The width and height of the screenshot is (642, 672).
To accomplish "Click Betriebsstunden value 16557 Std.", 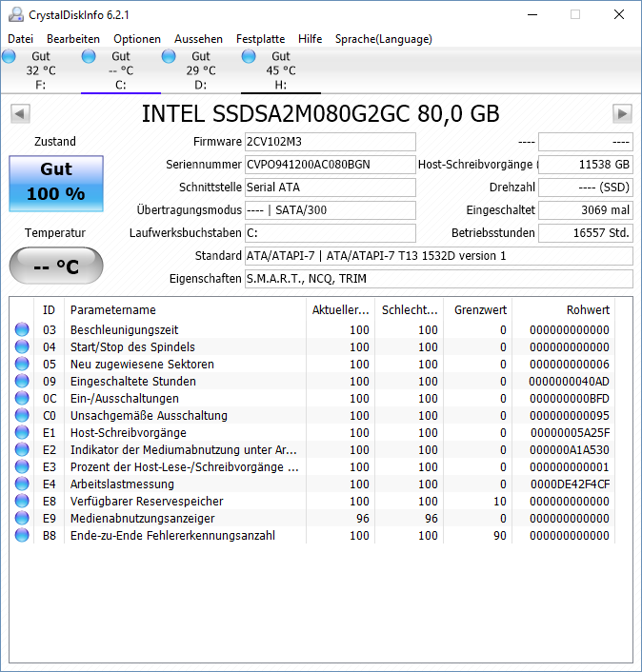I will coord(586,233).
